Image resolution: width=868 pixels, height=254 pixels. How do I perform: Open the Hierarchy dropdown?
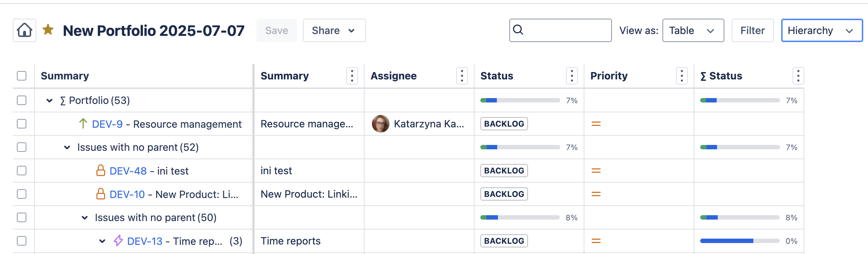point(821,30)
